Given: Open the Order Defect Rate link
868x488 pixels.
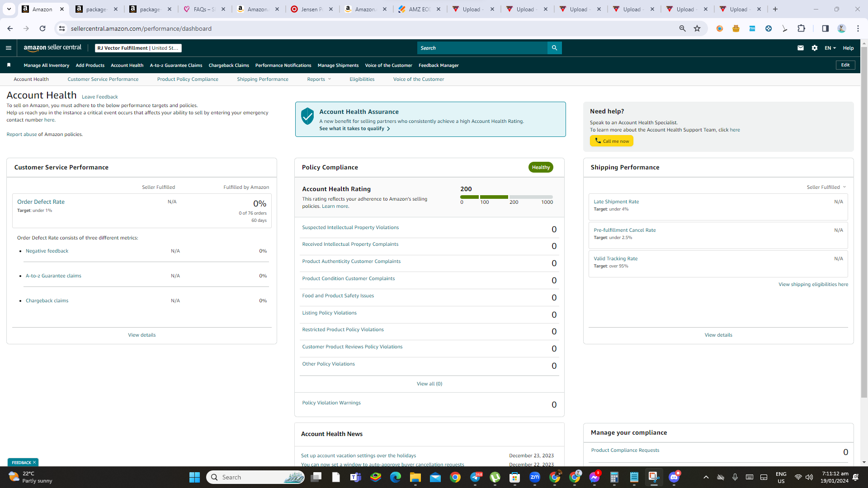Looking at the screenshot, I should (x=41, y=202).
